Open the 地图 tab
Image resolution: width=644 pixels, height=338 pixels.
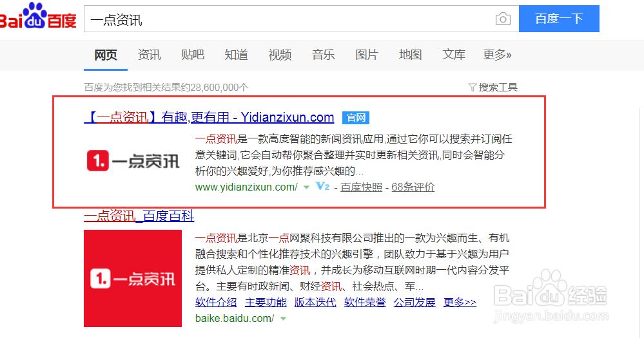tap(410, 55)
